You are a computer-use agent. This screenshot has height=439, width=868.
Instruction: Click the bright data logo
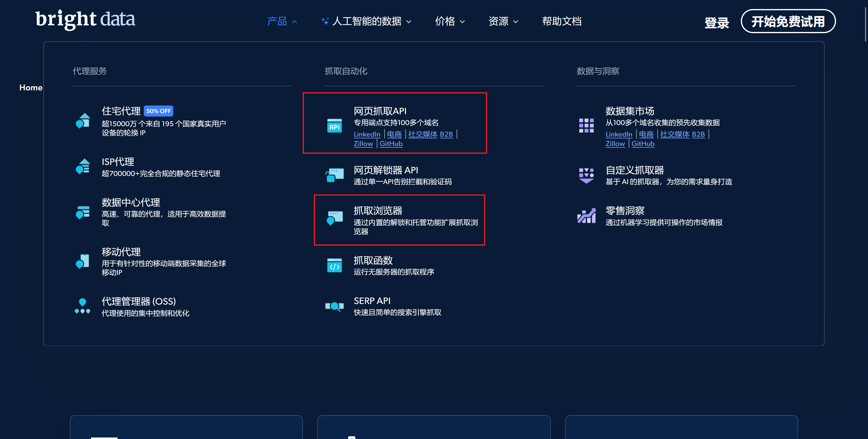[x=85, y=19]
